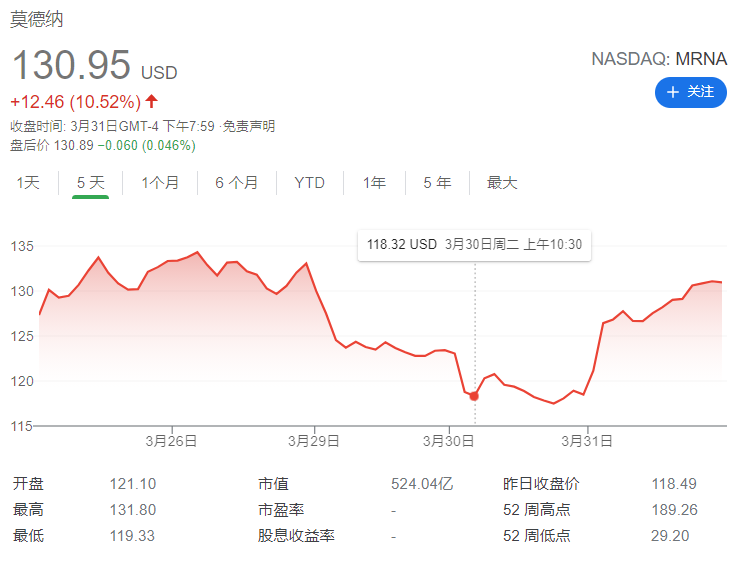Open the YTD chart range
This screenshot has height=563, width=746.
[x=309, y=183]
